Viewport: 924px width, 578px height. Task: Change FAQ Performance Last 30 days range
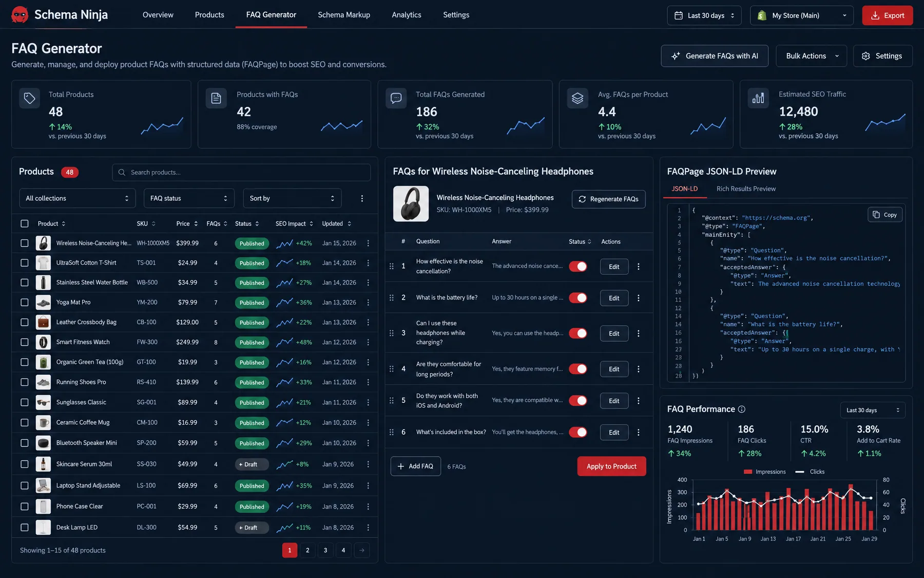click(873, 410)
